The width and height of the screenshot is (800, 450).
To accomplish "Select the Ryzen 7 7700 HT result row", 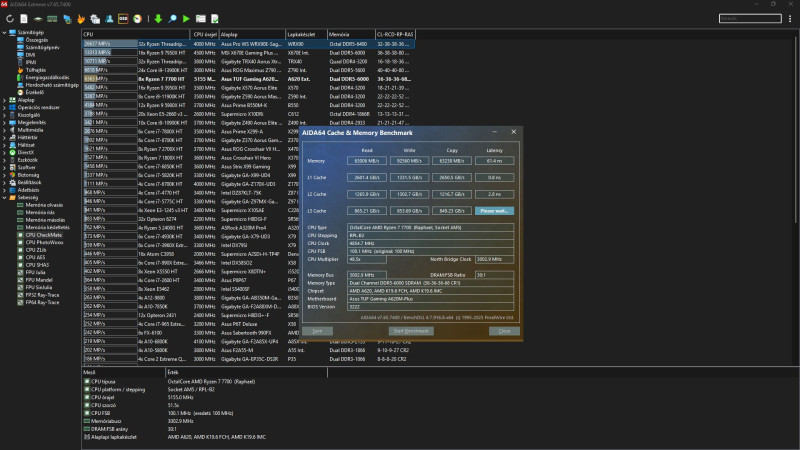I will coord(248,79).
